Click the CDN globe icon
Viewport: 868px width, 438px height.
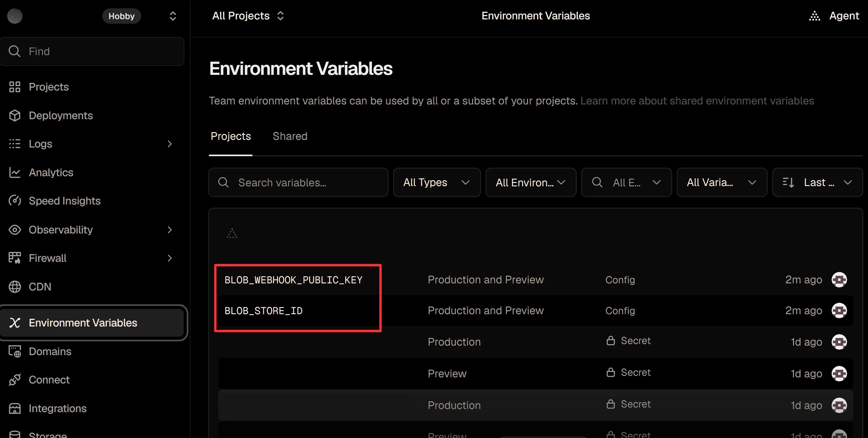pos(14,286)
